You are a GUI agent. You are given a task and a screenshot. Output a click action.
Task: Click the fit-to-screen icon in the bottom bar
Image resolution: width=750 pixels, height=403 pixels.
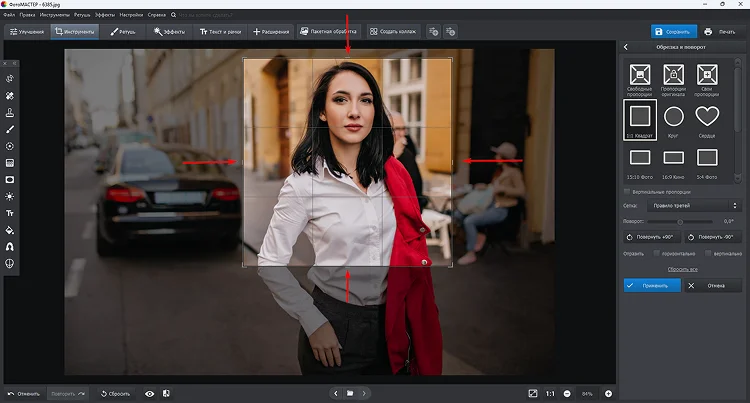tap(532, 393)
